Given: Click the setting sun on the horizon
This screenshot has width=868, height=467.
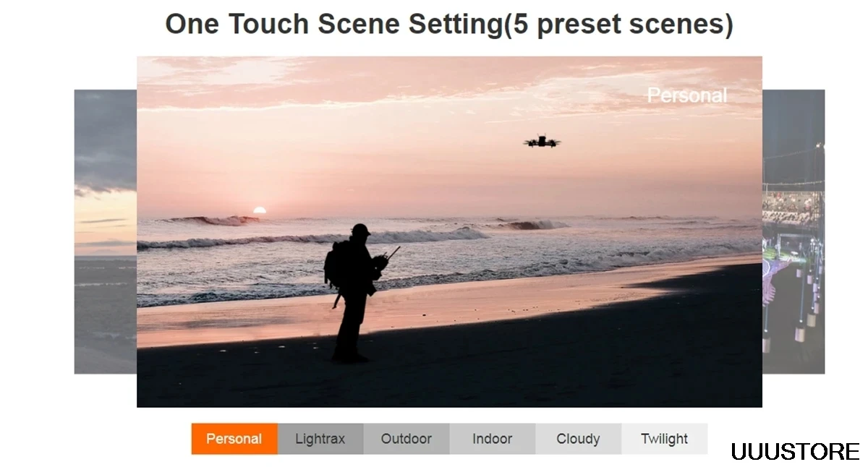Looking at the screenshot, I should click(x=259, y=210).
